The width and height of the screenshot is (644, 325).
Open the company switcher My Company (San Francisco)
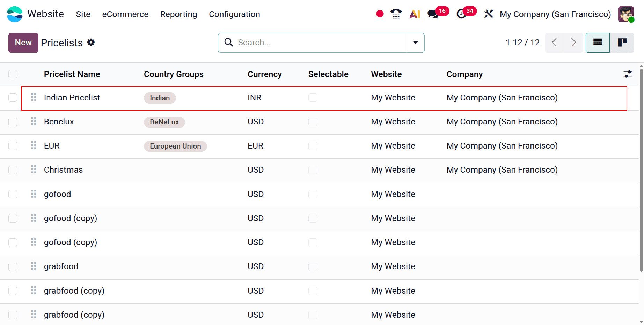pyautogui.click(x=555, y=14)
